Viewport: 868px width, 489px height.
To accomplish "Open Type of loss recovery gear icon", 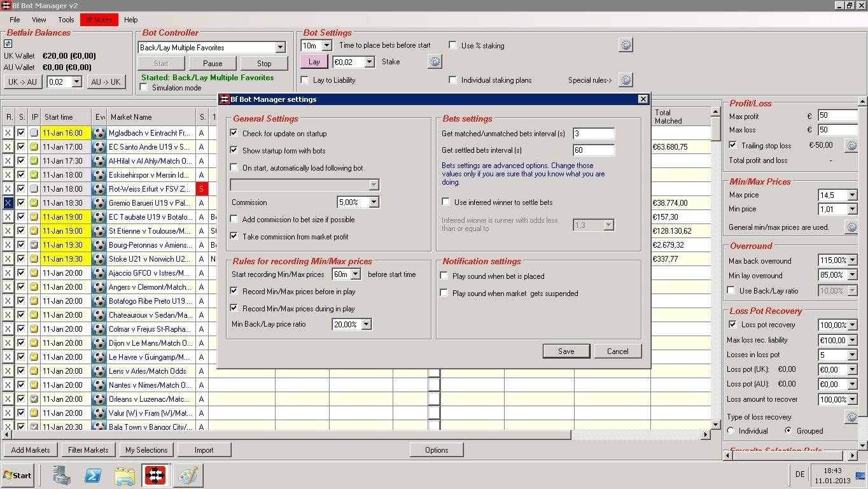I will point(851,417).
